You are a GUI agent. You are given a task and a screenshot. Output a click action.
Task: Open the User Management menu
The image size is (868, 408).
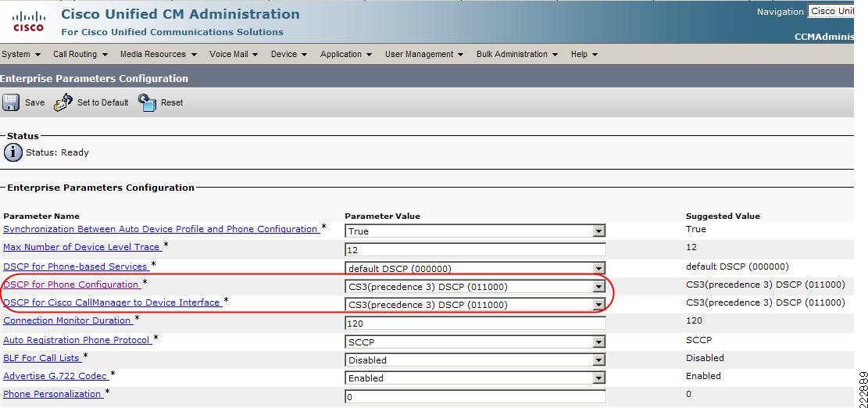(x=424, y=54)
